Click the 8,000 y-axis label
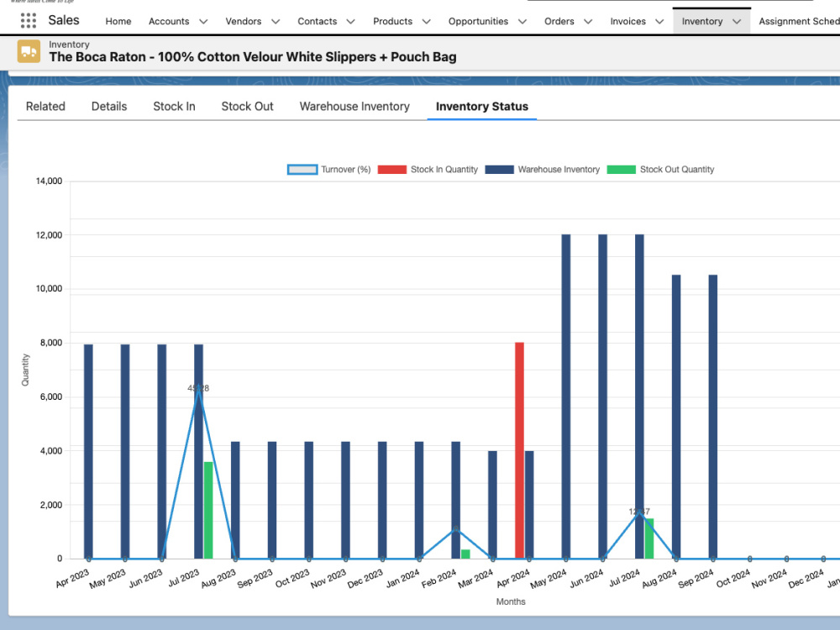The height and width of the screenshot is (630, 840). (x=51, y=343)
